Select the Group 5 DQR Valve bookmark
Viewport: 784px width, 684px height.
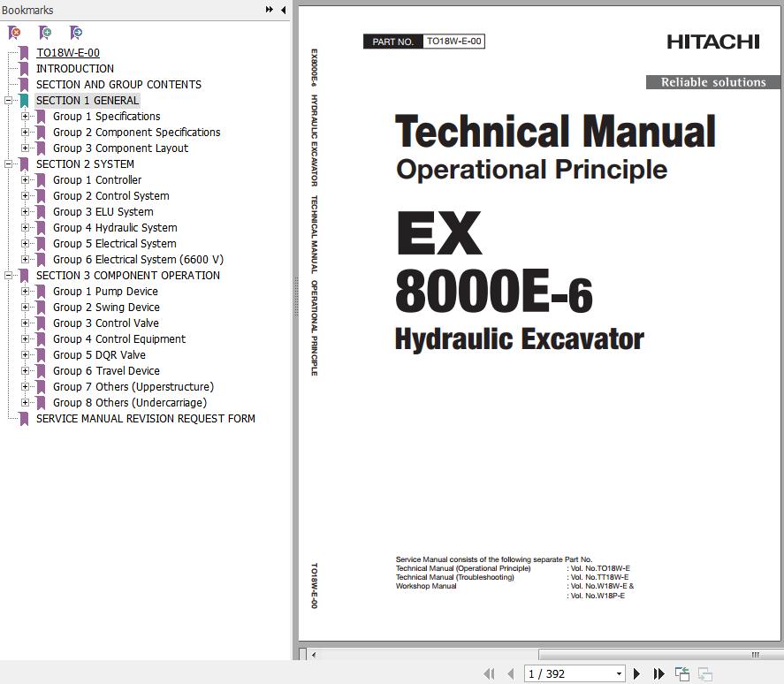(99, 355)
